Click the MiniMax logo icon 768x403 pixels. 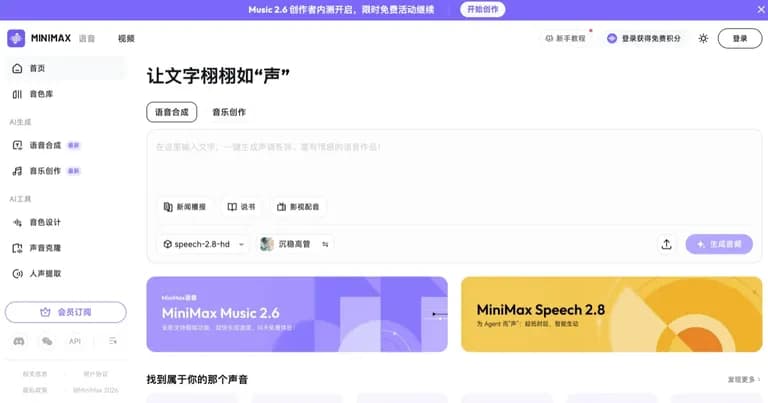click(x=16, y=38)
